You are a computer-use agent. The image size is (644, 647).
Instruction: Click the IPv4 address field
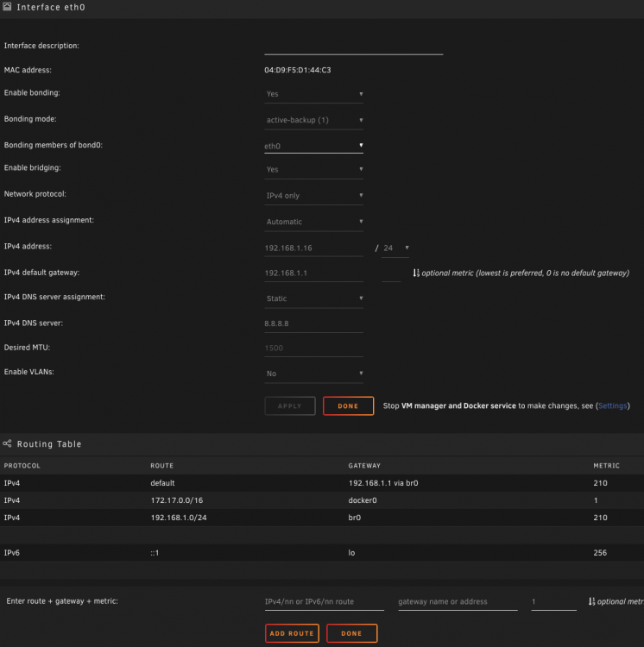click(x=313, y=248)
